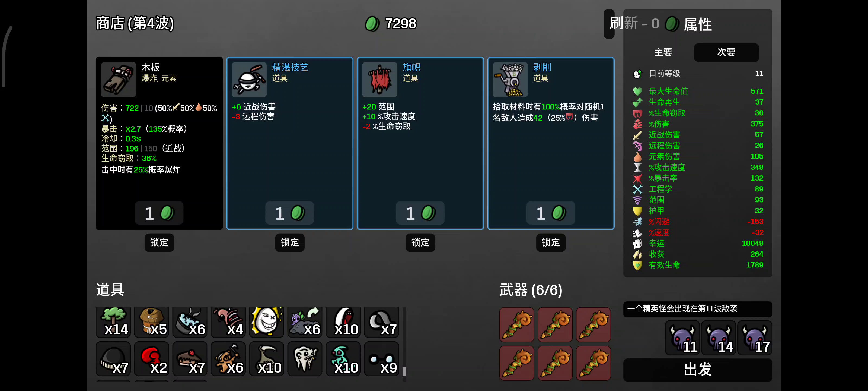
Task: Click the first plank weapon slot
Action: (516, 324)
